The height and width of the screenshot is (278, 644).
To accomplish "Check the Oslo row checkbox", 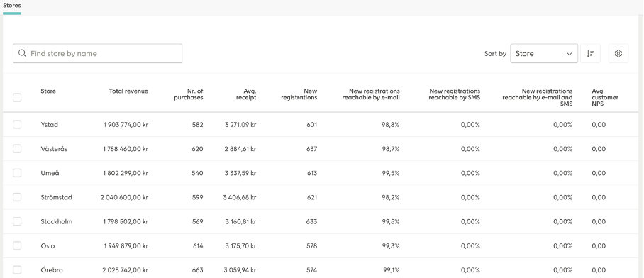I will (17, 245).
